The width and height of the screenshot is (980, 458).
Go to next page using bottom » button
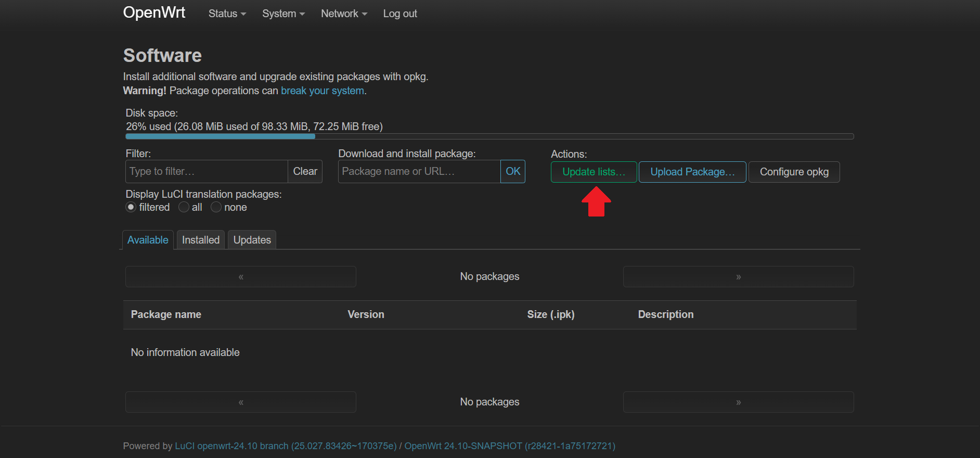click(739, 402)
